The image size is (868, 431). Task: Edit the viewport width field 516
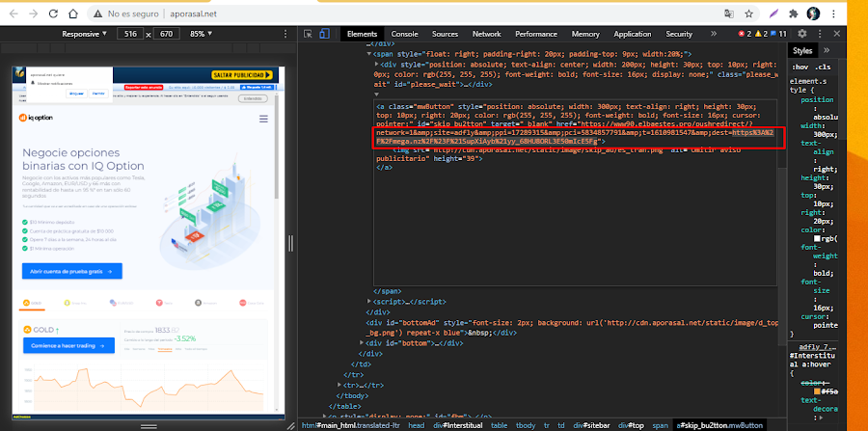130,34
